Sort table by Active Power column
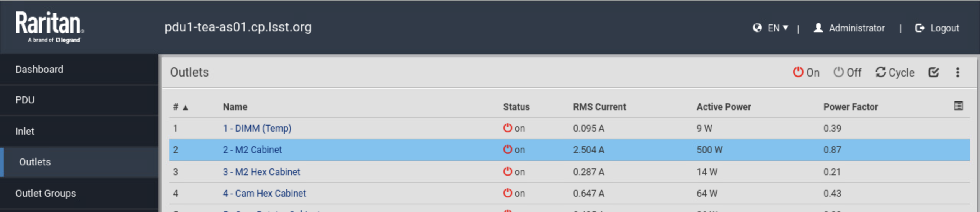This screenshot has width=980, height=212. pyautogui.click(x=724, y=107)
